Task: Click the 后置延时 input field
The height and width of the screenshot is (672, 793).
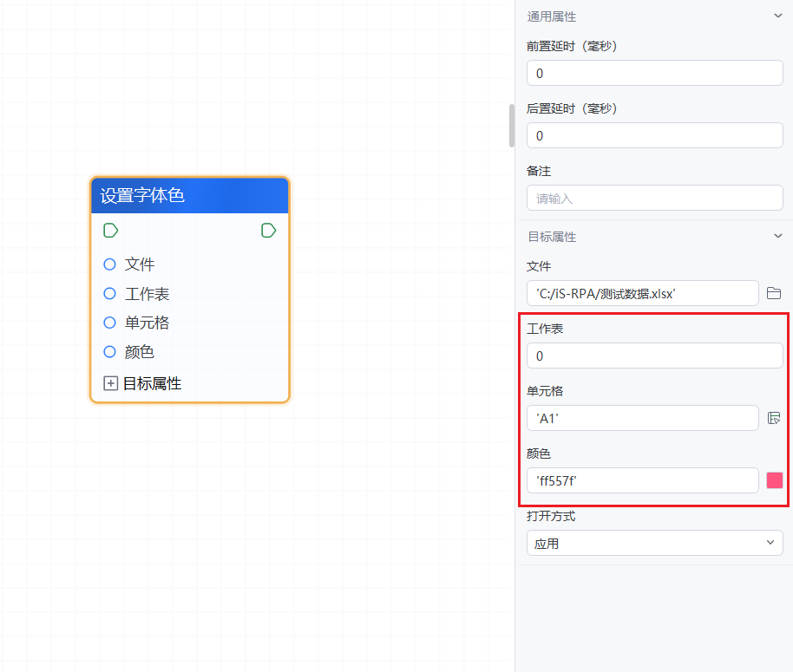Action: coord(654,136)
